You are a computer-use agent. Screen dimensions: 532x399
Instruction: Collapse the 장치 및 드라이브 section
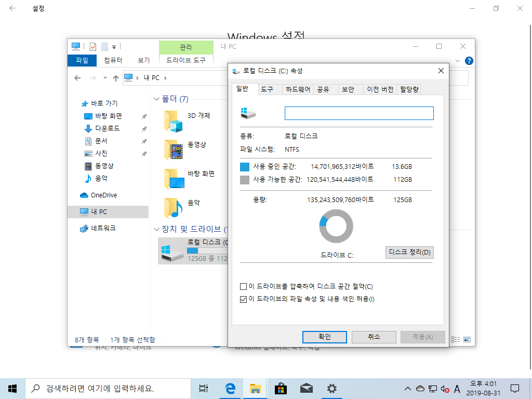156,229
